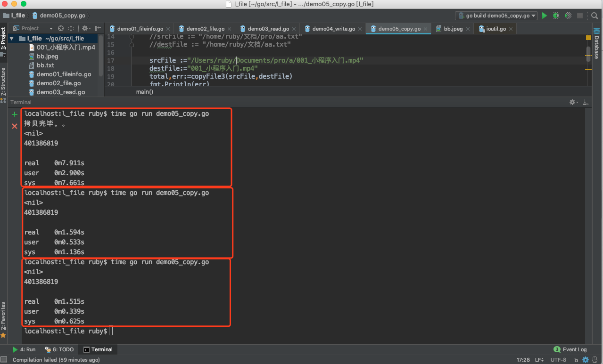Collapse the l_file project root folder

click(11, 39)
